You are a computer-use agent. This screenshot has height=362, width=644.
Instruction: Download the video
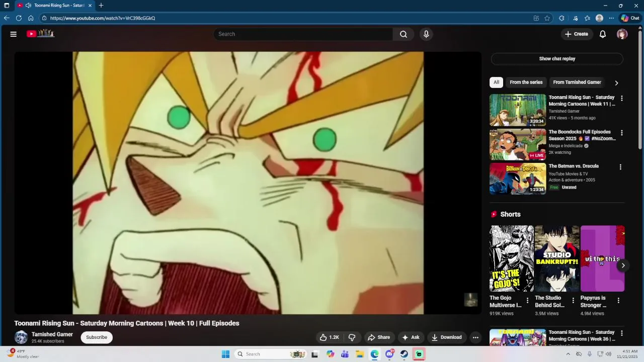447,337
